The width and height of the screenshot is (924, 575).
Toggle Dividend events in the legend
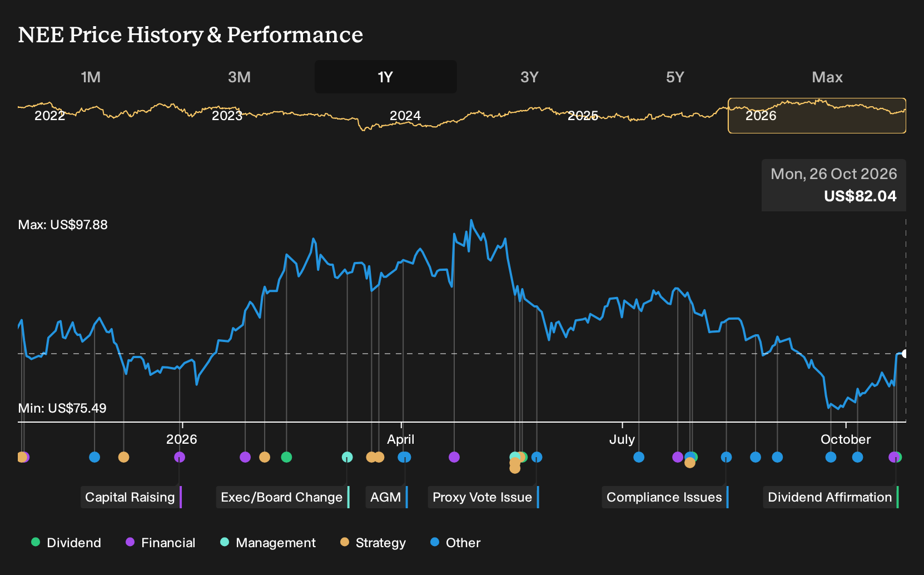(66, 543)
